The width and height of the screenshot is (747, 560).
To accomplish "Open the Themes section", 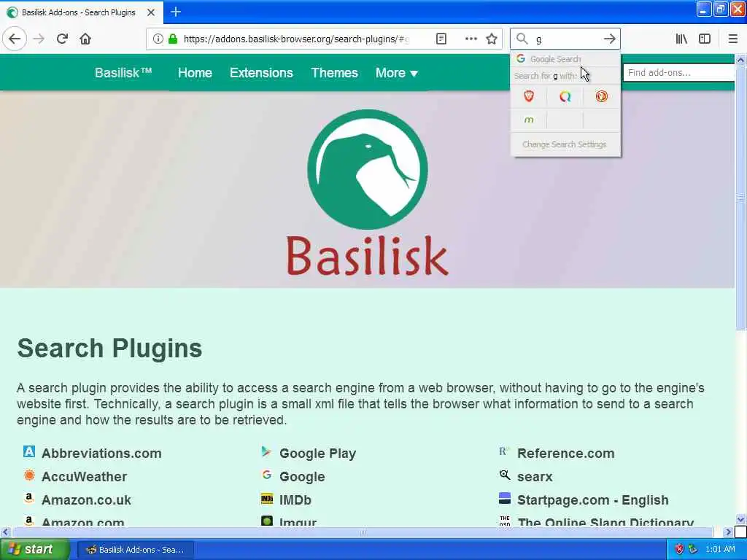I will [334, 73].
